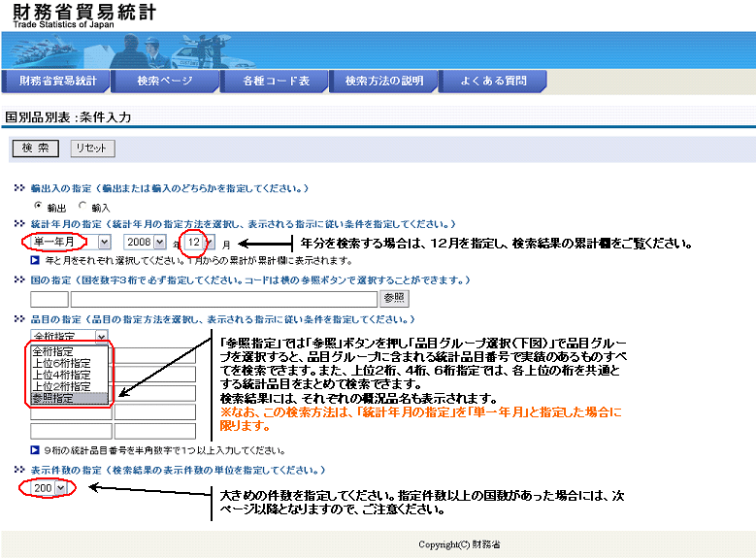
Task: Expand the 単一年月 period type dropdown
Action: tap(70, 242)
